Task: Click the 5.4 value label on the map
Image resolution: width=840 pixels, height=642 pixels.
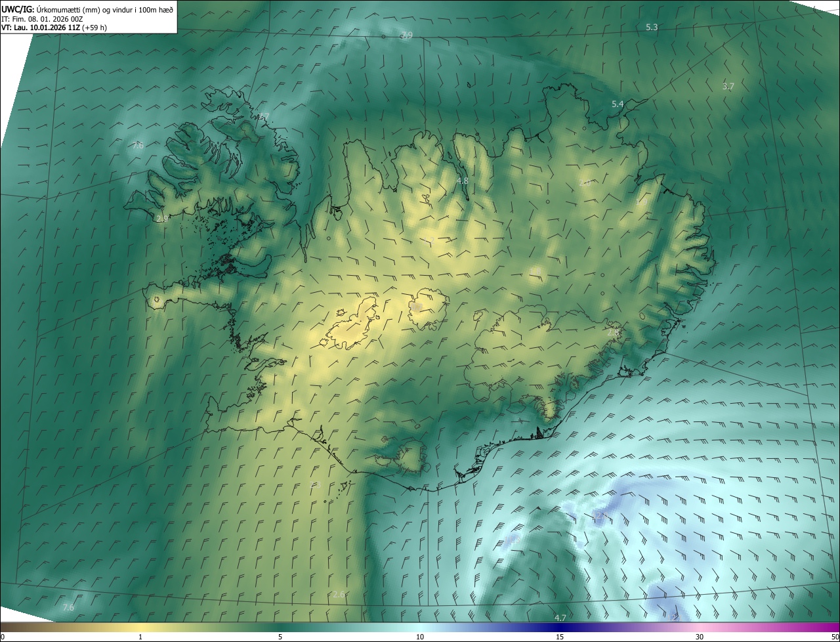Action: (618, 104)
